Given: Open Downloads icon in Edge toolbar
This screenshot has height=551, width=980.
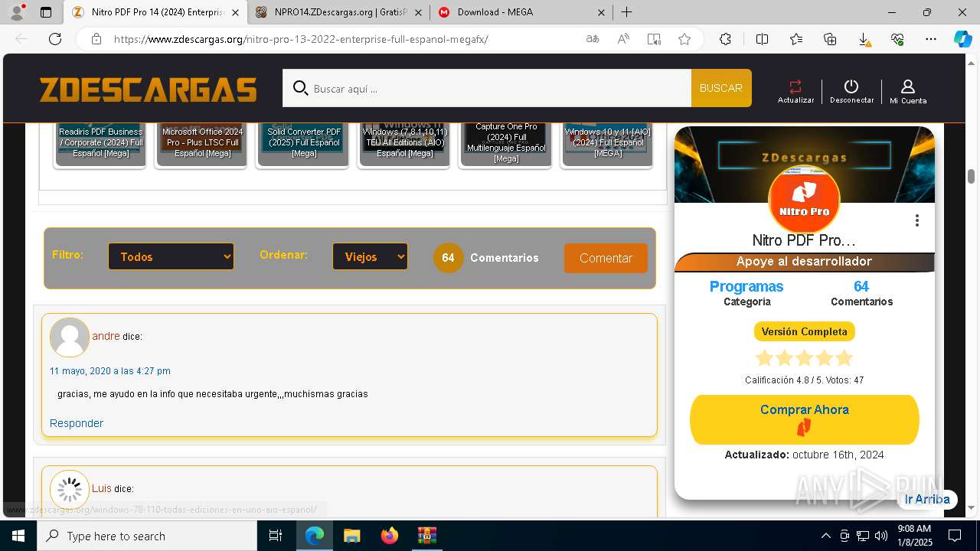Looking at the screenshot, I should click(864, 39).
